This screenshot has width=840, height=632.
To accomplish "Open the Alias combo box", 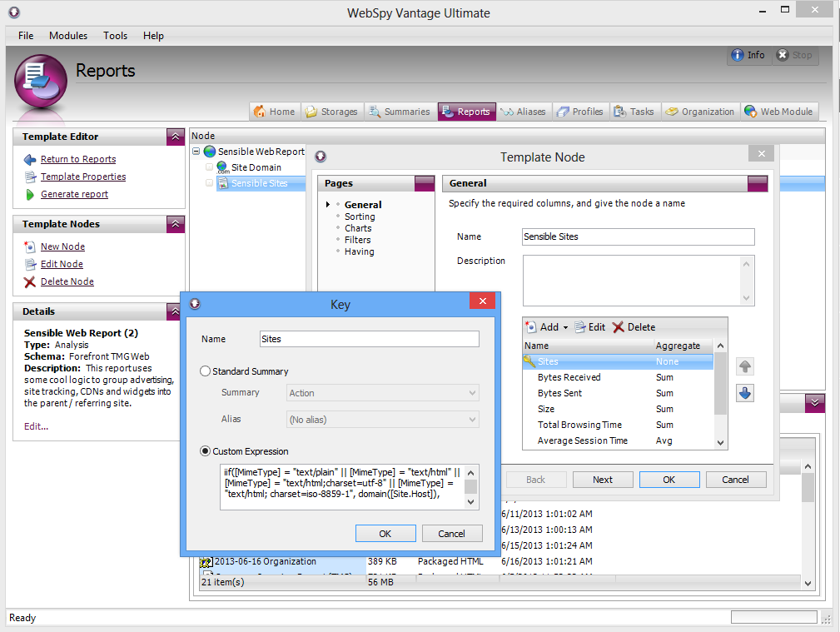I will [x=382, y=419].
